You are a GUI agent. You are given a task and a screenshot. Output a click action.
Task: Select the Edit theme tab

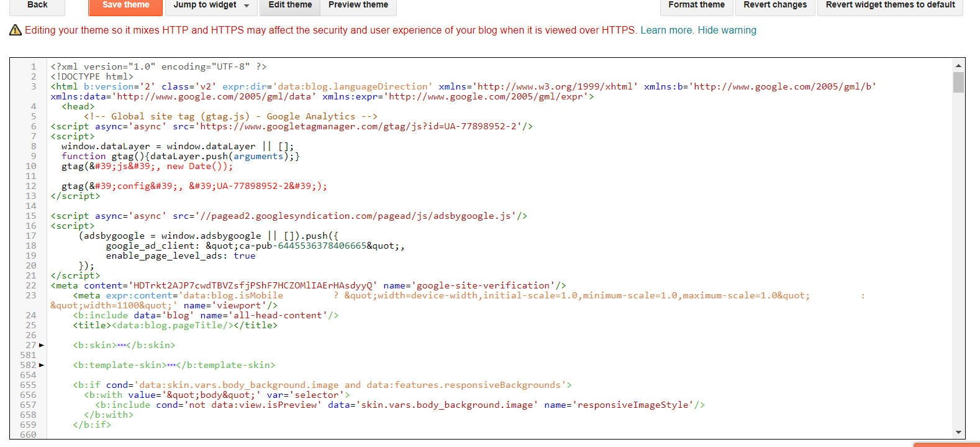(290, 5)
